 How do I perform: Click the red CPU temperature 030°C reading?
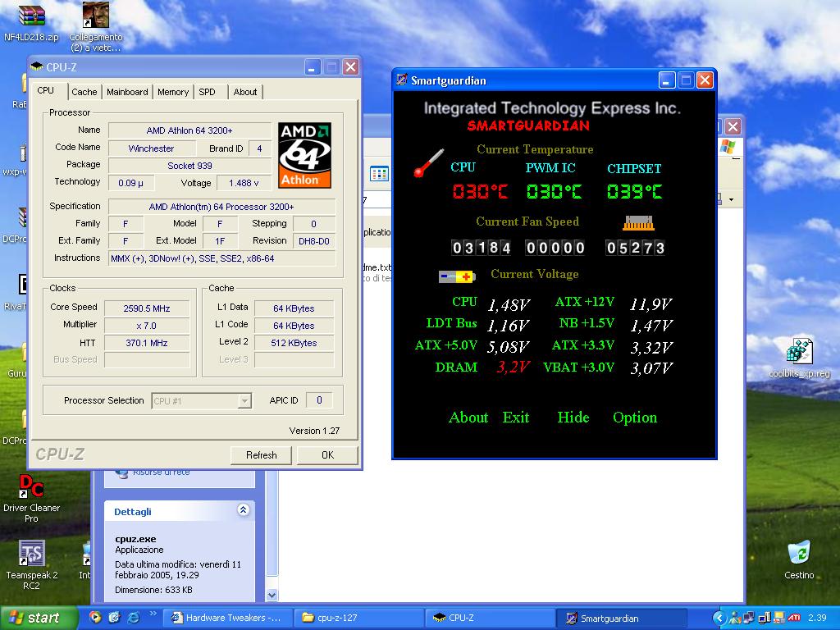[480, 191]
